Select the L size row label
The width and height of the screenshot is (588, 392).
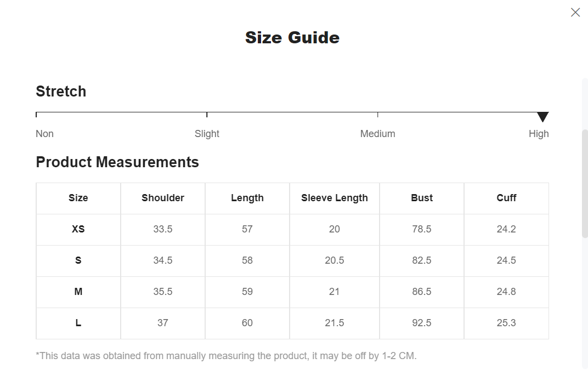point(78,323)
